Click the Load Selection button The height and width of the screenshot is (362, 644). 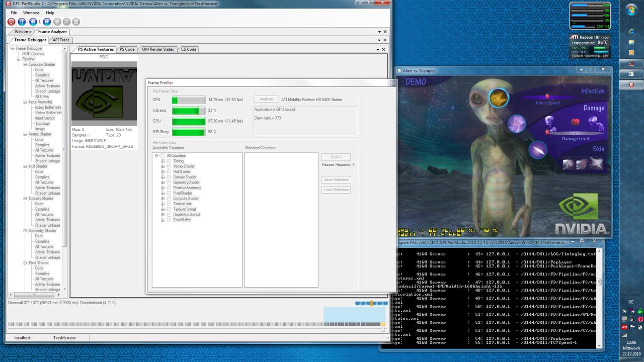click(337, 190)
